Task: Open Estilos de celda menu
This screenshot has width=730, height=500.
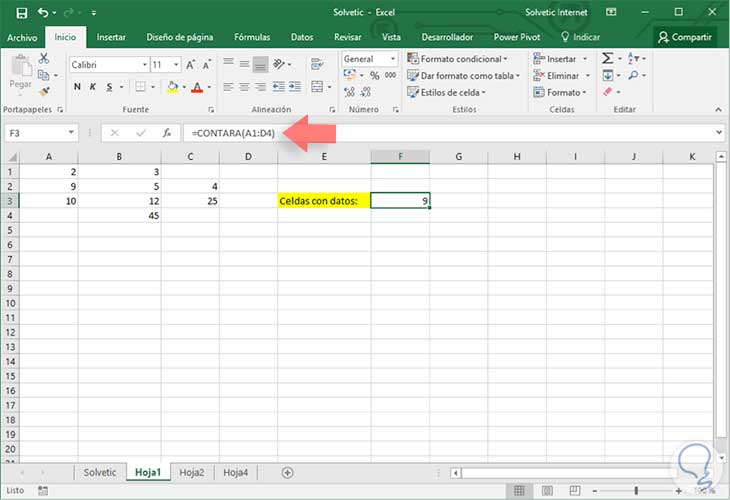Action: [x=446, y=92]
